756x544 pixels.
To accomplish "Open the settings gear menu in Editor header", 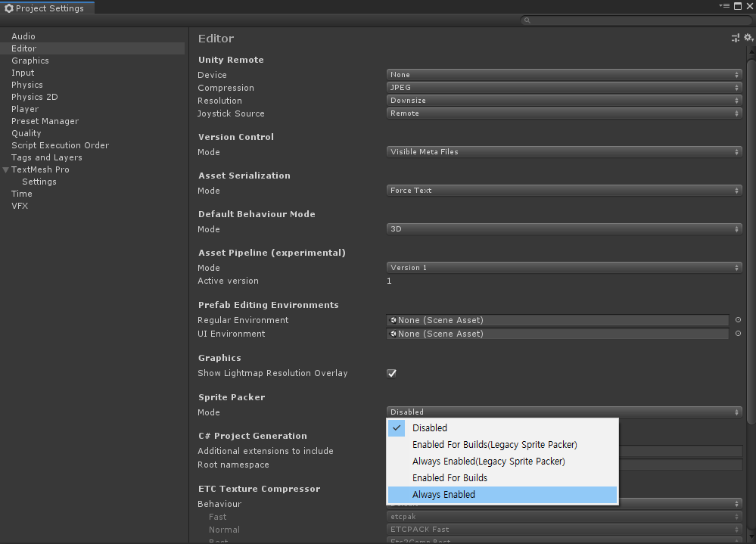I will (748, 38).
